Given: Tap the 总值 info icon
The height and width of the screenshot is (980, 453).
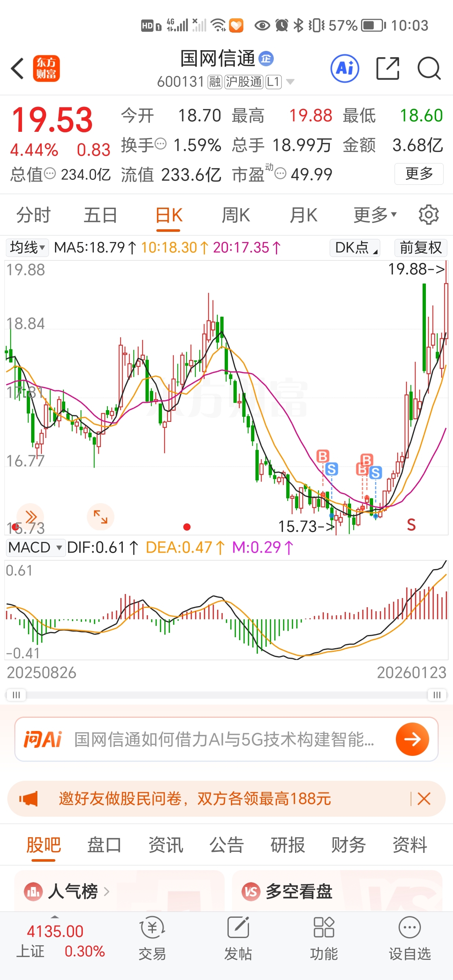Looking at the screenshot, I should (50, 174).
